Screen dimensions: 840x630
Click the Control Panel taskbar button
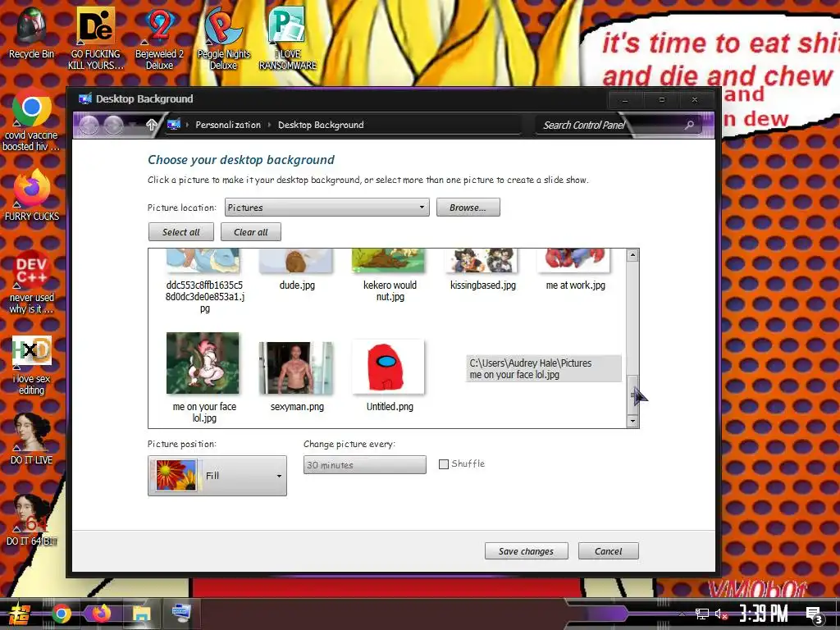181,613
